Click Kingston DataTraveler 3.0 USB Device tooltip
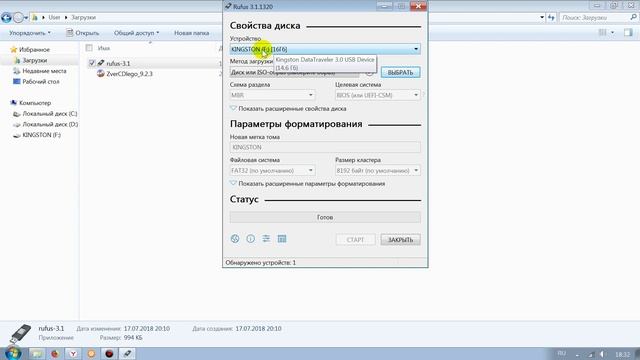Viewport: 640px width, 360px height. click(325, 63)
